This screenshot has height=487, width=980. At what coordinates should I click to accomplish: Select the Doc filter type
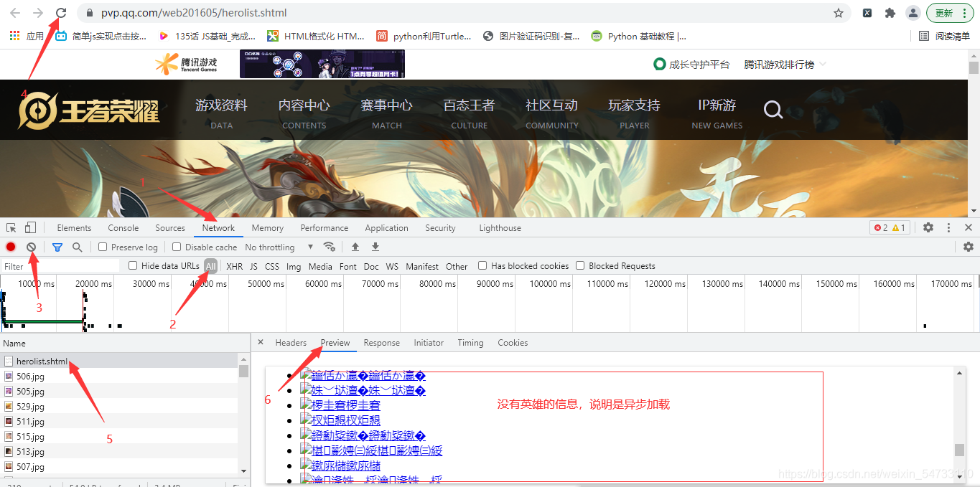[371, 266]
